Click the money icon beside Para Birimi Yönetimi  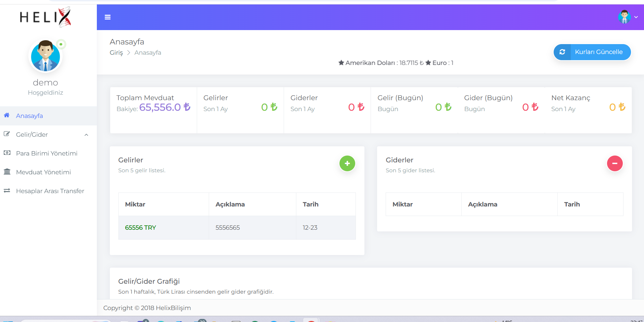[7, 153]
